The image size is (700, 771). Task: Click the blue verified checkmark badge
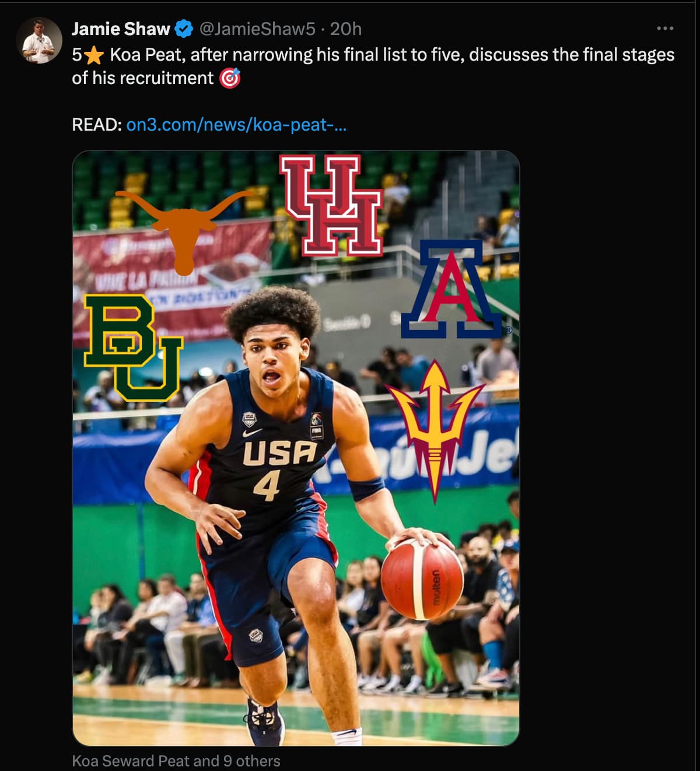click(184, 29)
